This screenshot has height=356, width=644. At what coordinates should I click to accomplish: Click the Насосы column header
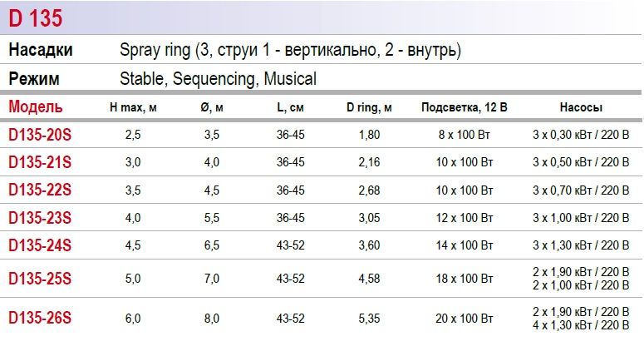pos(581,107)
